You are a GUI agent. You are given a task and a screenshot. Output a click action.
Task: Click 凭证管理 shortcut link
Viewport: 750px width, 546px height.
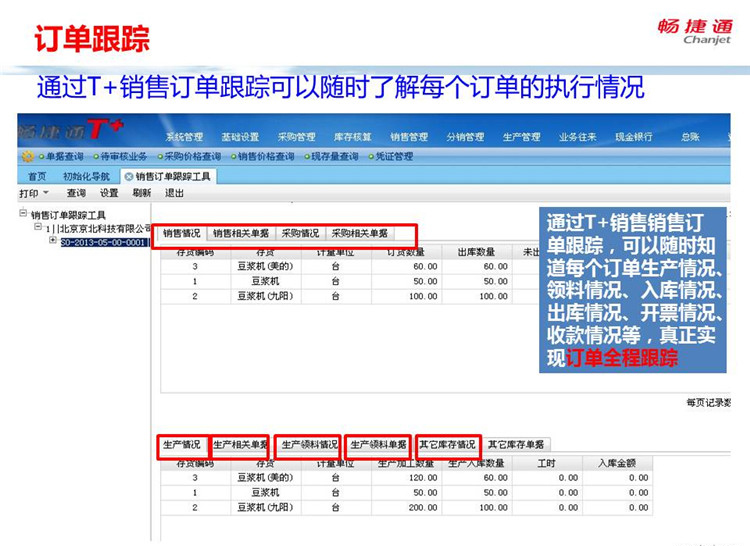tap(394, 156)
